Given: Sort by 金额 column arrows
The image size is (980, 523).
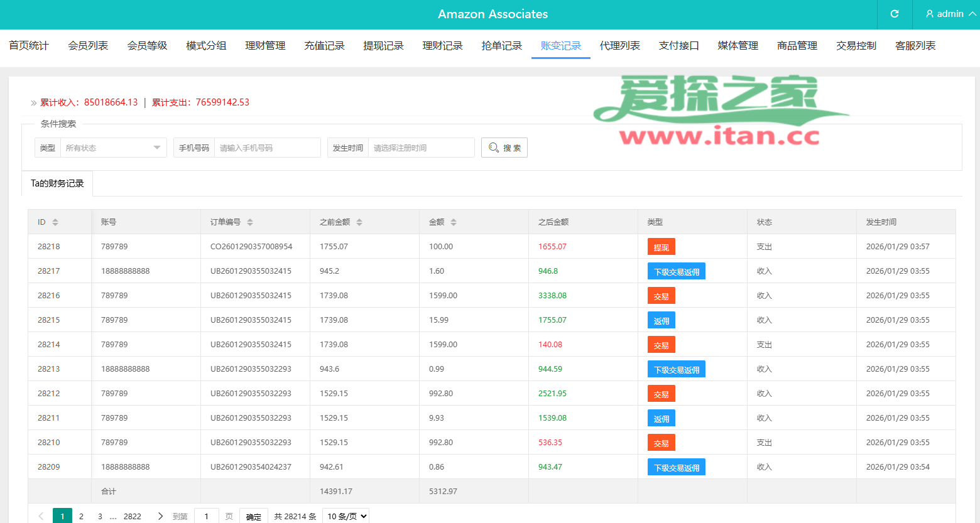Looking at the screenshot, I should click(454, 222).
